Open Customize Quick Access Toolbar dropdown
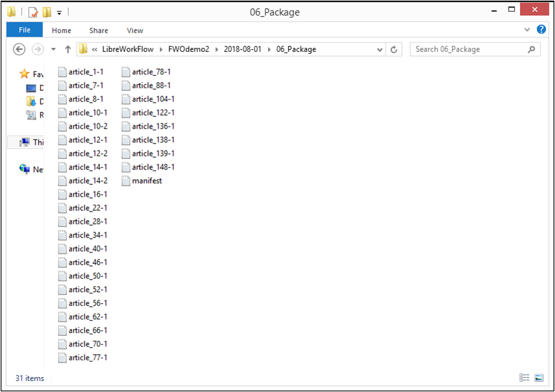 coord(59,13)
